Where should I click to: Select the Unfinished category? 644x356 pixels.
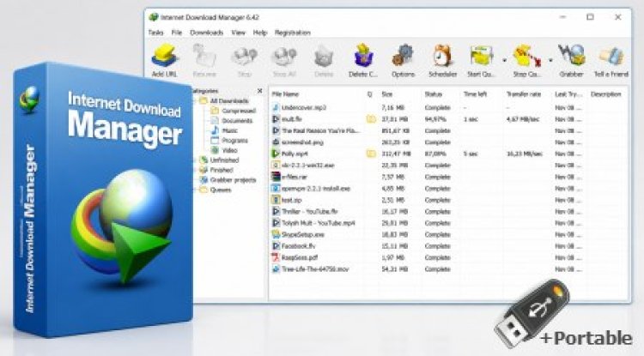[224, 160]
